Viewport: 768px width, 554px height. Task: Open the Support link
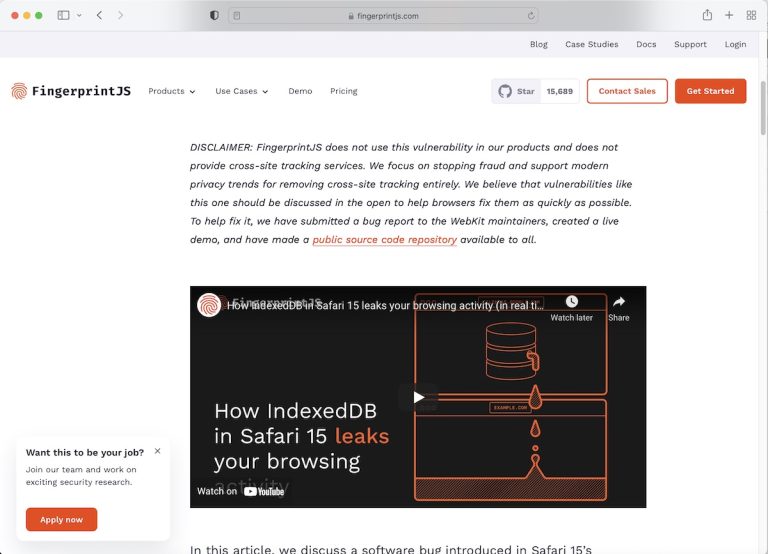(x=690, y=44)
